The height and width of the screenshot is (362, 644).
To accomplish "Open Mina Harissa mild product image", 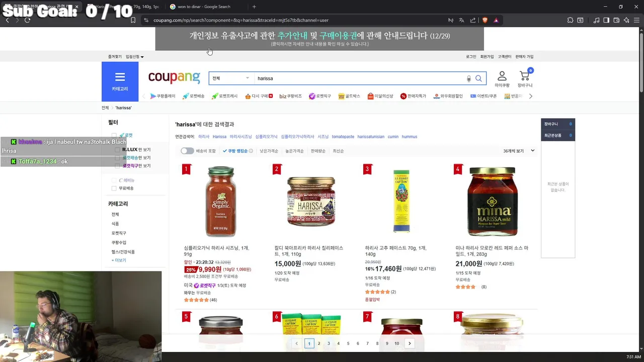I will 492,201.
